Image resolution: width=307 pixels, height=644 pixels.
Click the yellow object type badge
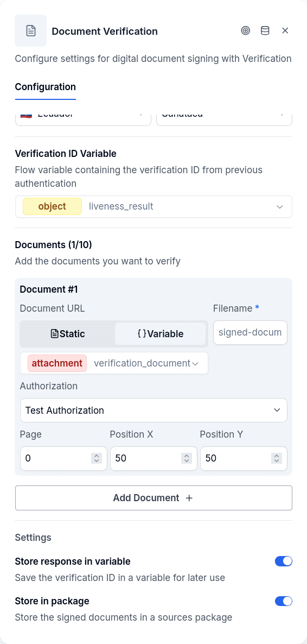point(52,206)
